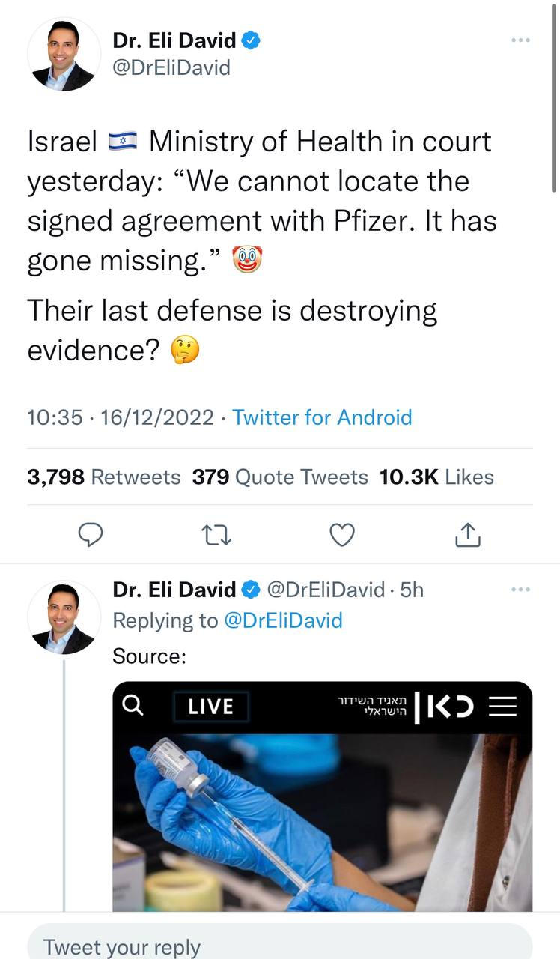This screenshot has height=959, width=560.
Task: Click the Twitter for Android link
Action: click(x=322, y=417)
